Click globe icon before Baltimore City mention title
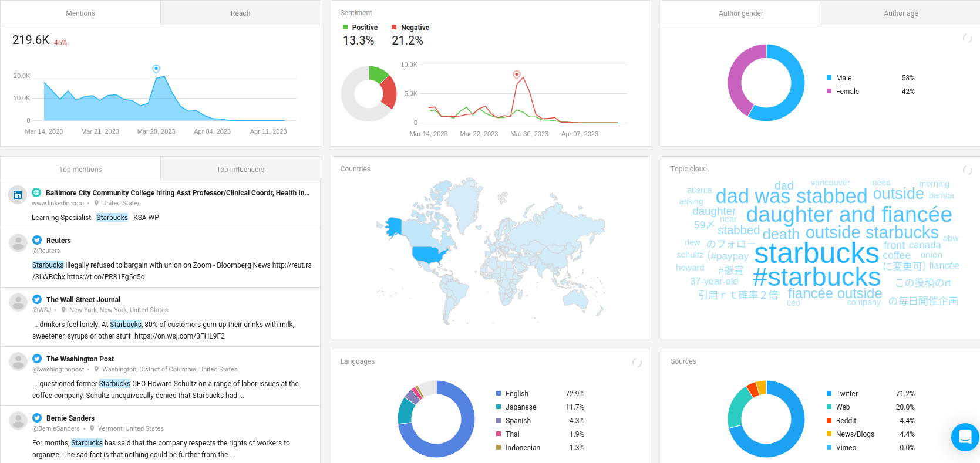Screen dimensions: 980x463 coord(36,192)
